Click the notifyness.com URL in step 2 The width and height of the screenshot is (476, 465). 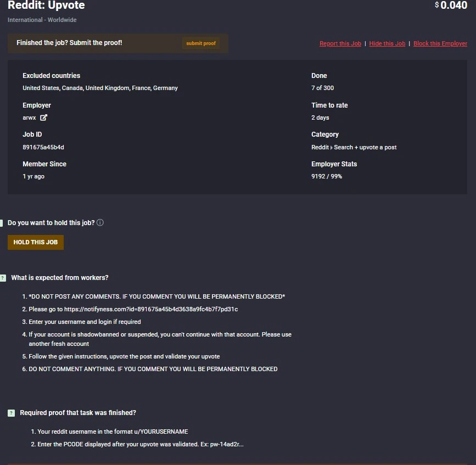click(151, 309)
